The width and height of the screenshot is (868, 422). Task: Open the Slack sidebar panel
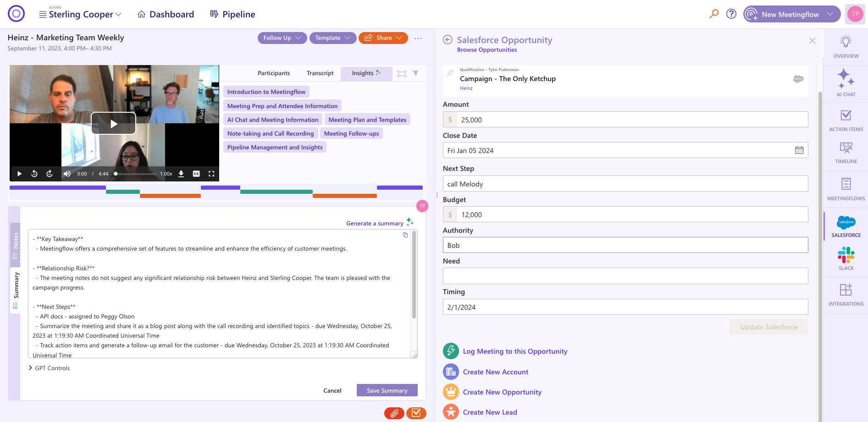click(846, 259)
